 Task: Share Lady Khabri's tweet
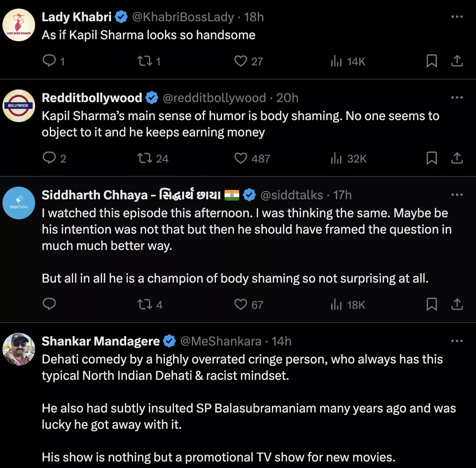coord(457,61)
